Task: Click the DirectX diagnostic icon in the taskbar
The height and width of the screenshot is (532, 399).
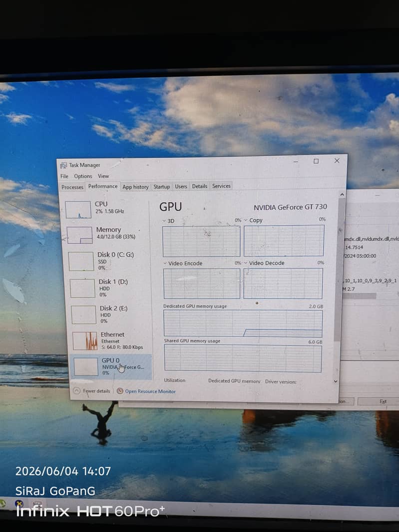Action: click(x=19, y=503)
